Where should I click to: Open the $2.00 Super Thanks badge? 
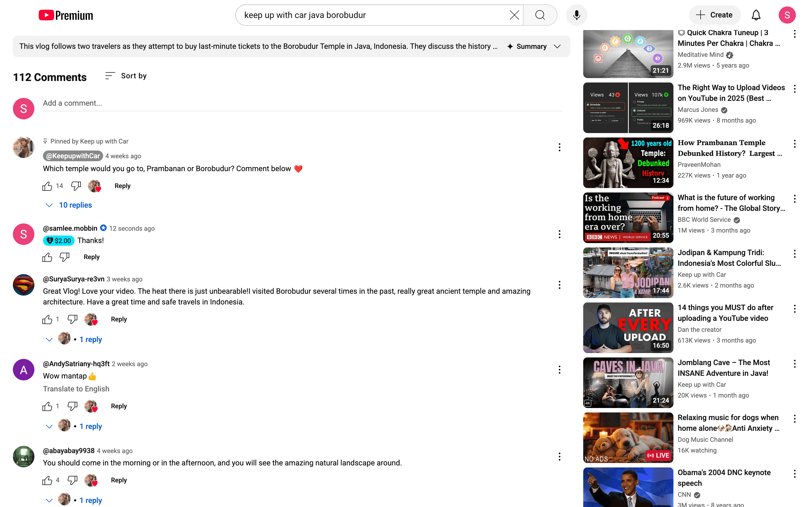point(59,240)
